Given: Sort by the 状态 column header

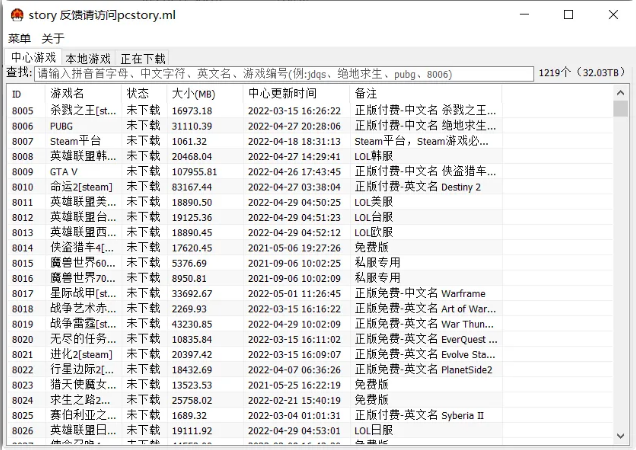Looking at the screenshot, I should 138,93.
